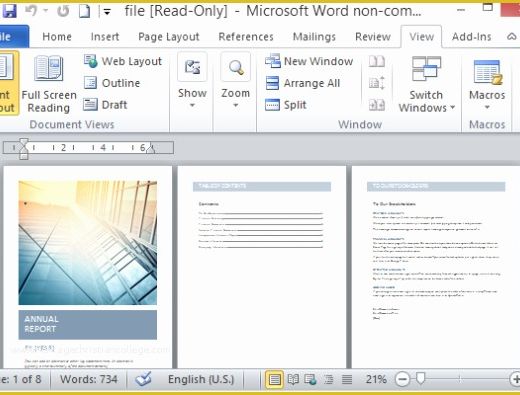Viewport: 520px width, 395px height.
Task: Click the zoom slider handle
Action: 421,379
